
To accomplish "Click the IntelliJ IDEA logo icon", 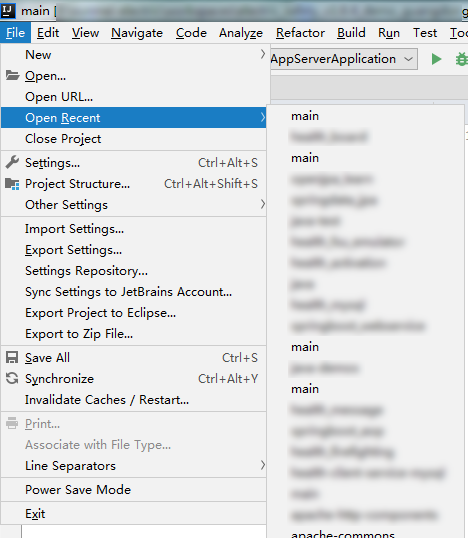I will [x=8, y=11].
